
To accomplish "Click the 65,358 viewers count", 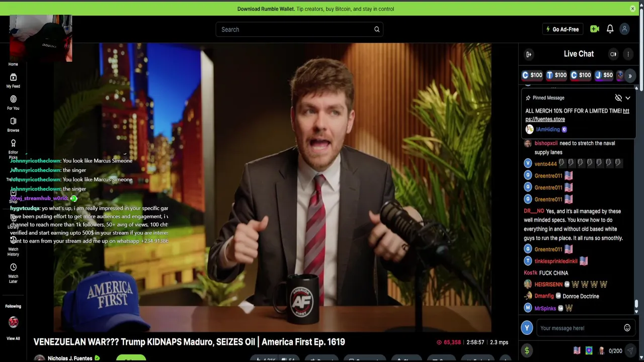I will tap(448, 342).
